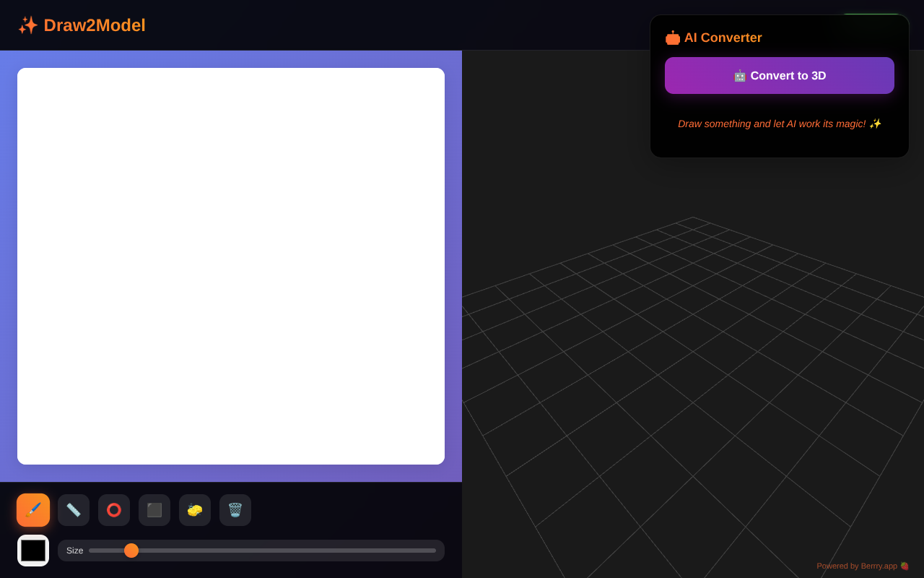Select the sponge eraser tool
Image resolution: width=924 pixels, height=578 pixels.
[x=194, y=510]
